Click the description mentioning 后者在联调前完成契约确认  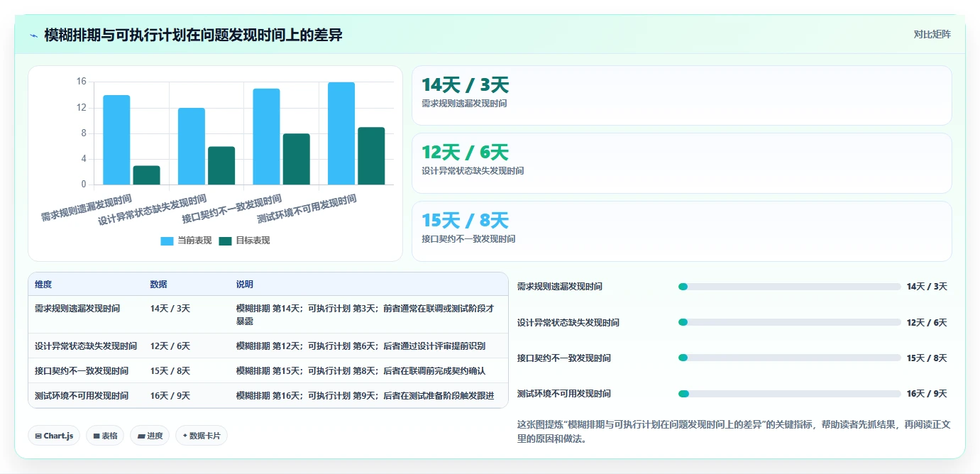(360, 370)
